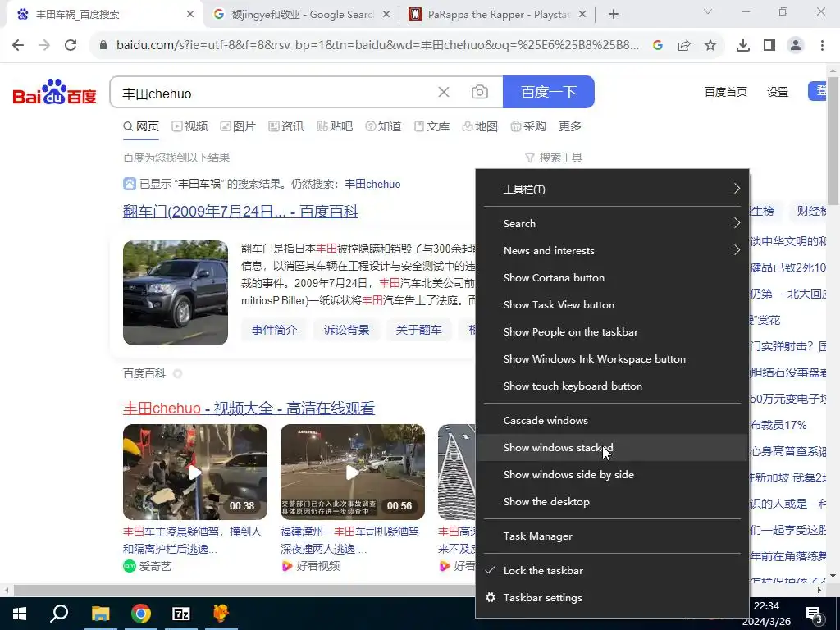Open the 更多 search categories
This screenshot has width=840, height=630.
point(570,126)
